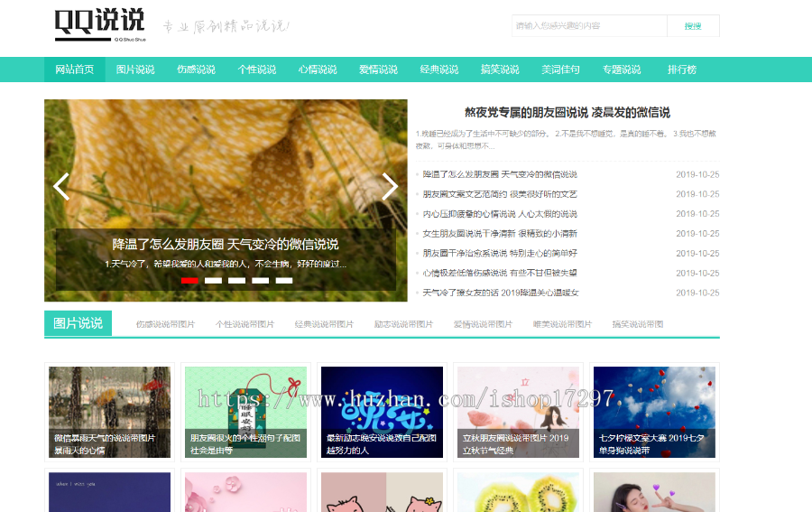Image resolution: width=812 pixels, height=512 pixels.
Task: Open the 立秋朋友圈说说带图片 thumbnail
Action: tap(518, 412)
